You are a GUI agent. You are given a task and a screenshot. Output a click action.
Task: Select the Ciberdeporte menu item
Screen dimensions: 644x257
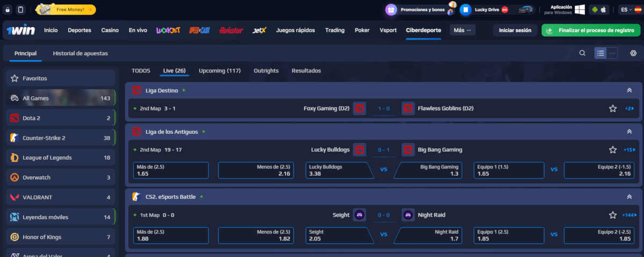pyautogui.click(x=423, y=30)
